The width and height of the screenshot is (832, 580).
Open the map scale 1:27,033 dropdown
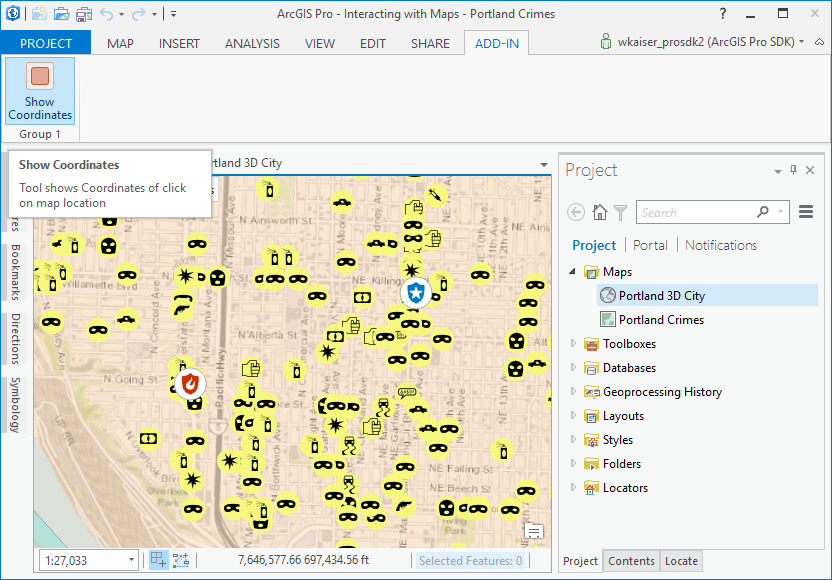click(x=131, y=561)
